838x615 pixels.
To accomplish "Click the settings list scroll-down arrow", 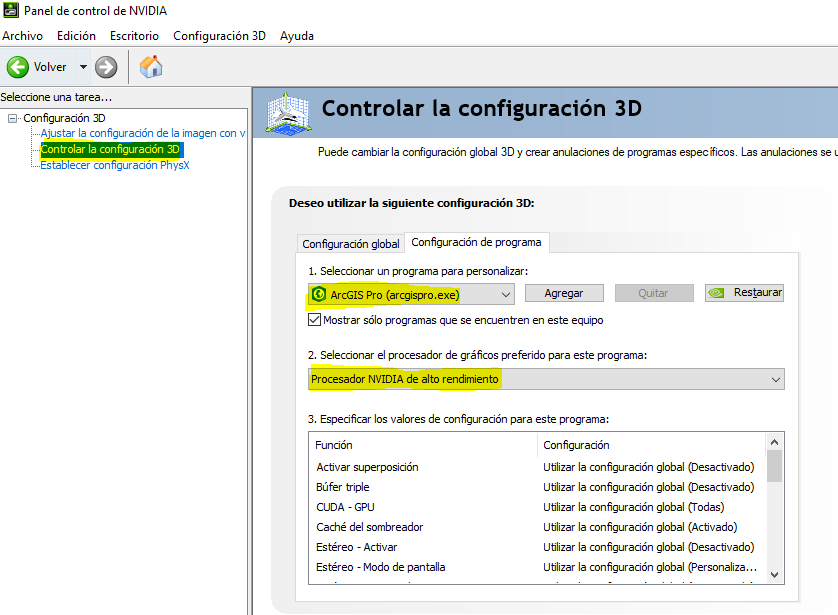I will pos(774,575).
